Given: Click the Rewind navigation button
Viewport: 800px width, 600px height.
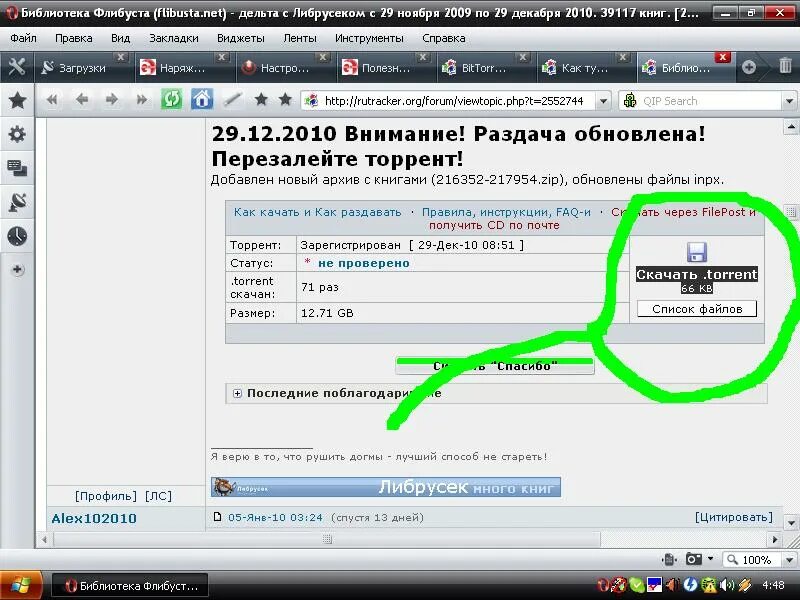Looking at the screenshot, I should [x=52, y=100].
